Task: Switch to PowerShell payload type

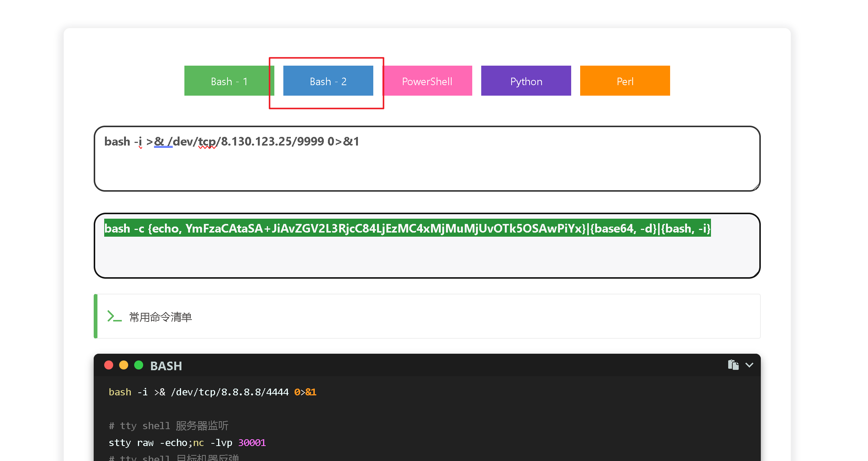Action: (427, 81)
